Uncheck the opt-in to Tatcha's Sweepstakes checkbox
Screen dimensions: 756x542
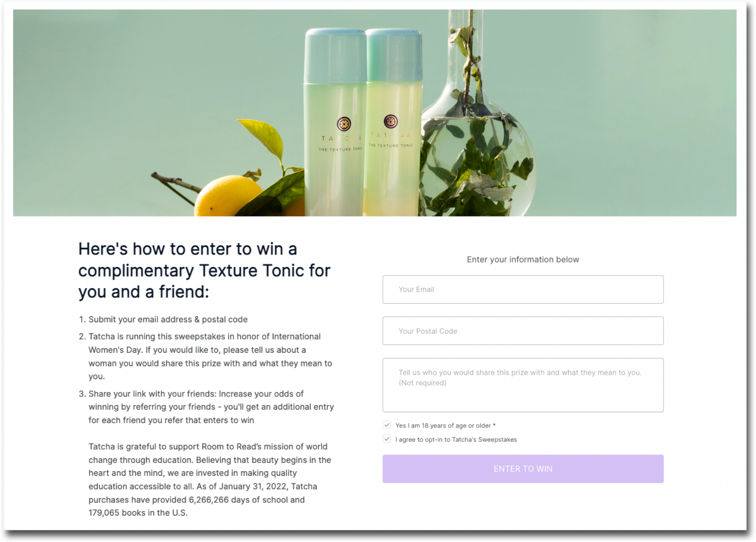point(386,439)
